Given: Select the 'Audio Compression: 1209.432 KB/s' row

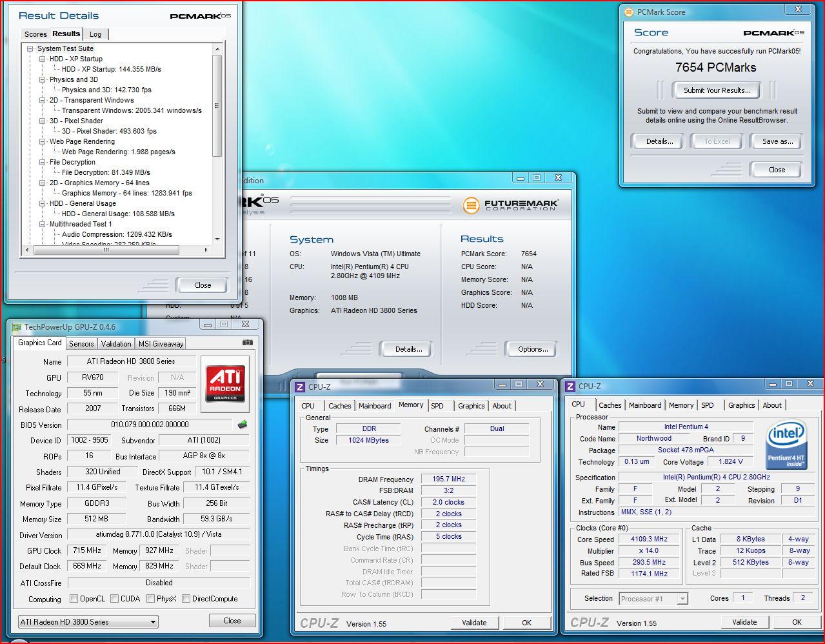Looking at the screenshot, I should [x=117, y=234].
